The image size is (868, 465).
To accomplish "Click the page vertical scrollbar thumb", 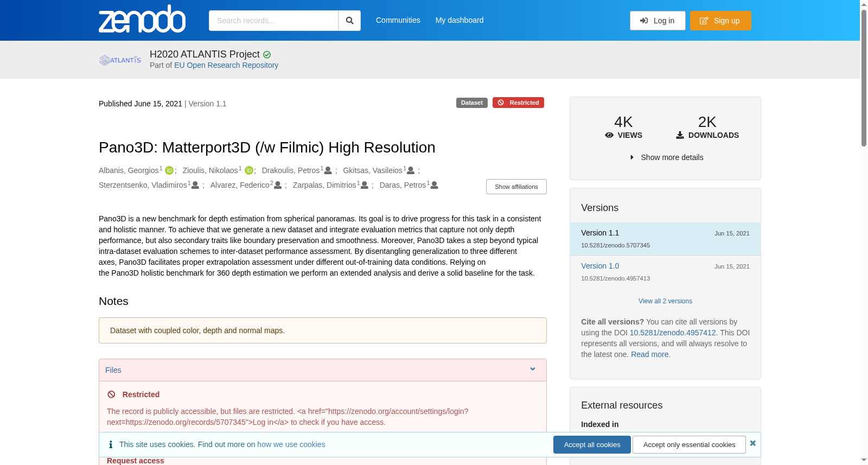I will click(864, 77).
